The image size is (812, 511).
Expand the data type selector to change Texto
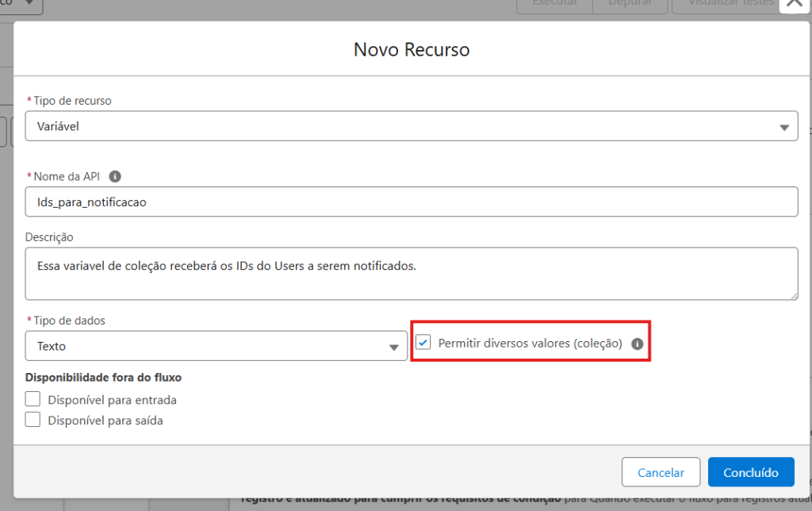393,346
